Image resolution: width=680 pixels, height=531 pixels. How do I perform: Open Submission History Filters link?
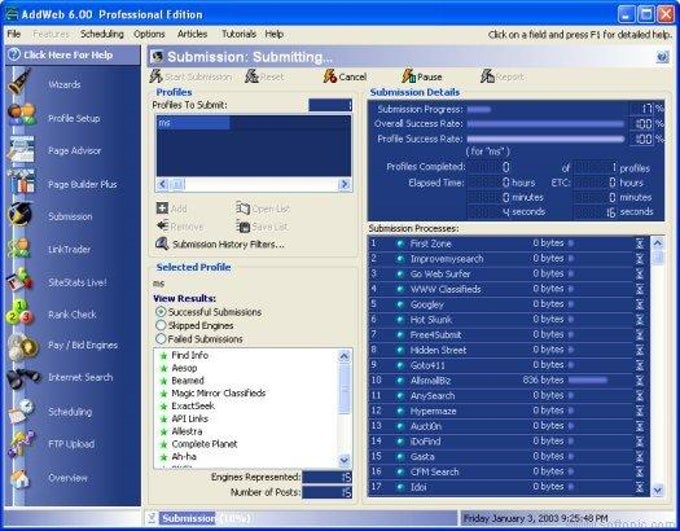[x=229, y=244]
